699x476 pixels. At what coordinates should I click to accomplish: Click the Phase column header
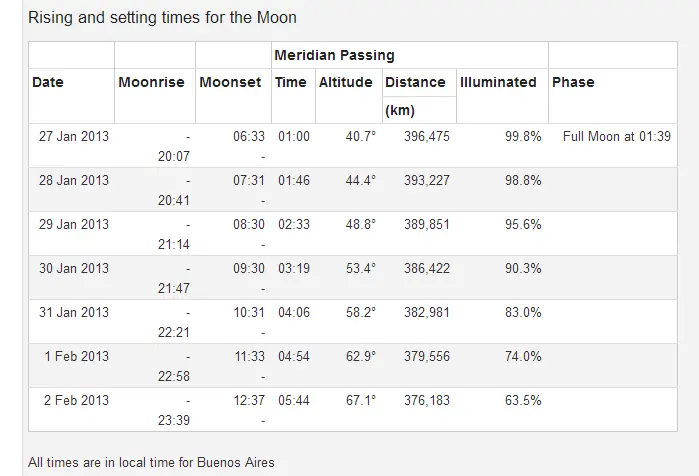click(x=573, y=82)
